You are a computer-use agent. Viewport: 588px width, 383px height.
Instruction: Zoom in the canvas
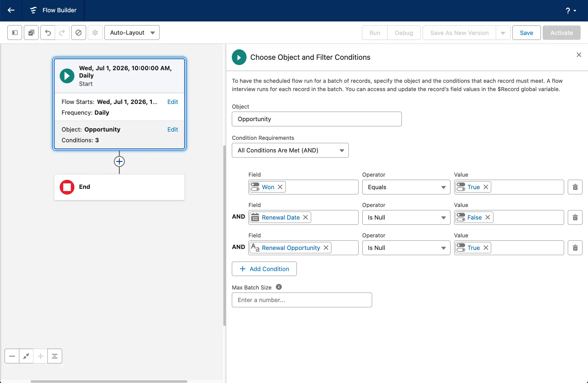tap(40, 356)
